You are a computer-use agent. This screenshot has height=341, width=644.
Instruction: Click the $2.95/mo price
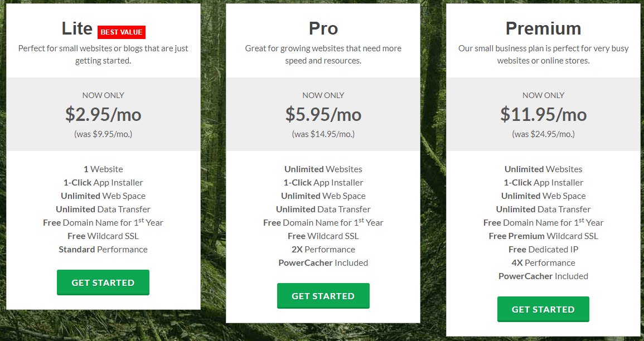[x=103, y=114]
